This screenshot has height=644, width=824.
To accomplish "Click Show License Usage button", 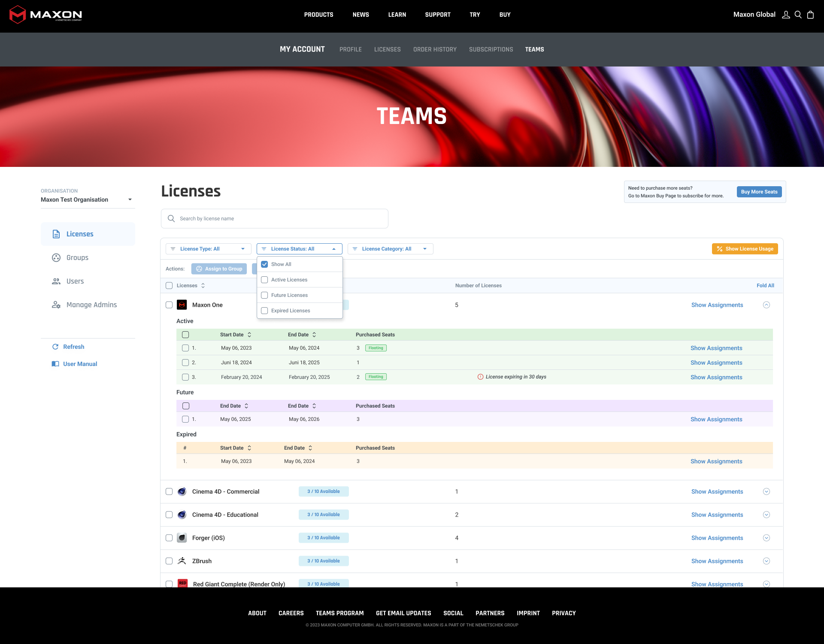I will (x=745, y=249).
